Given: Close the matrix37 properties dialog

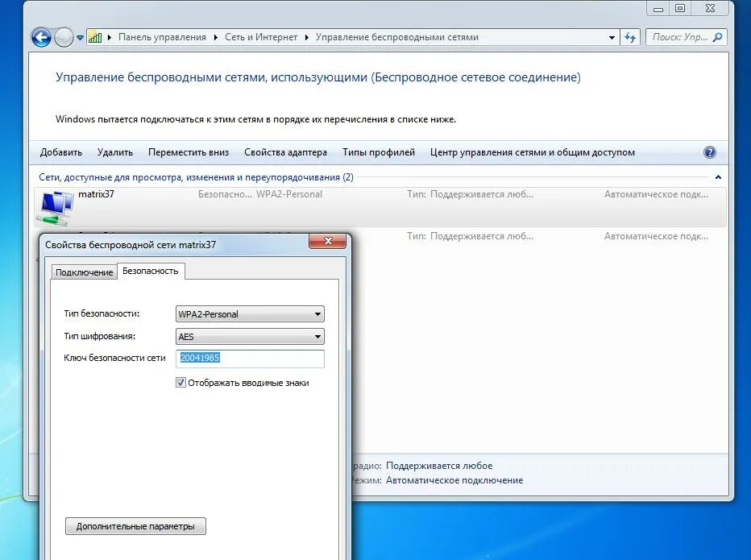Looking at the screenshot, I should tap(328, 241).
